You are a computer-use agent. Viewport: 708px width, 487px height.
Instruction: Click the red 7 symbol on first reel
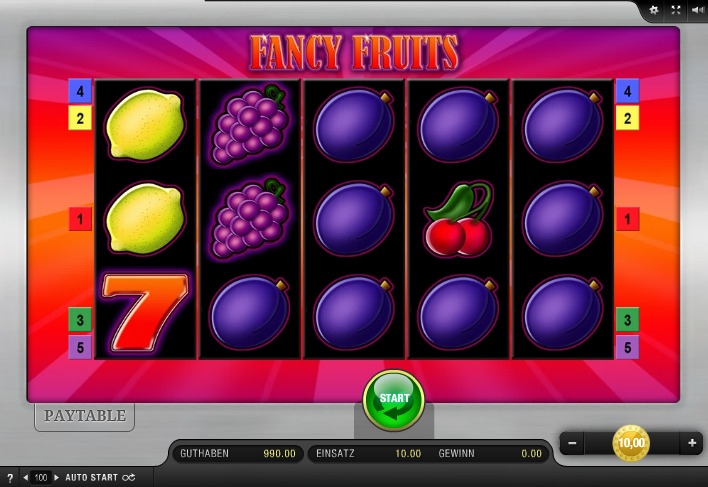click(x=145, y=313)
